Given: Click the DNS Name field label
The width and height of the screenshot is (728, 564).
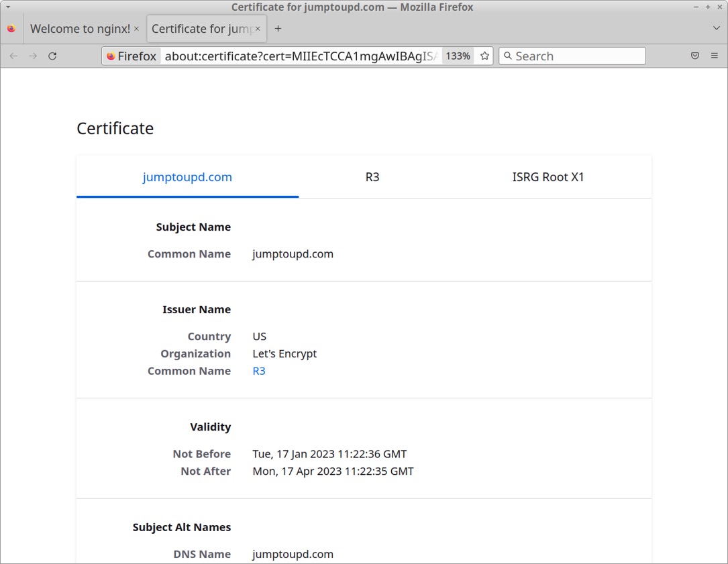Looking at the screenshot, I should [202, 554].
